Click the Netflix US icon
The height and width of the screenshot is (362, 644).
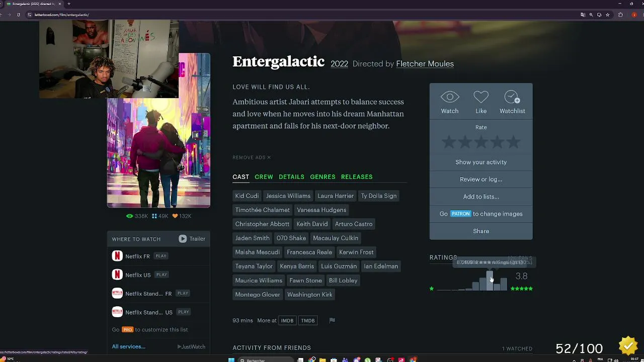[117, 275]
